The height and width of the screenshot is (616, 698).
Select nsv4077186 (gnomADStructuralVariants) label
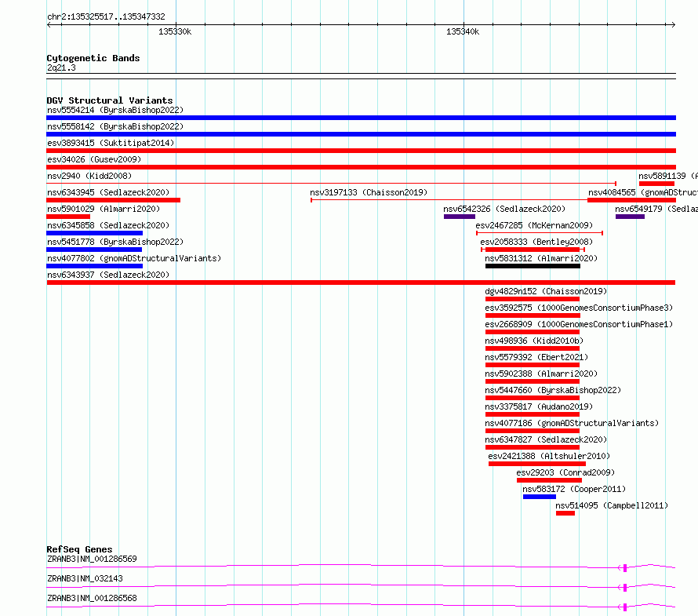click(x=572, y=423)
